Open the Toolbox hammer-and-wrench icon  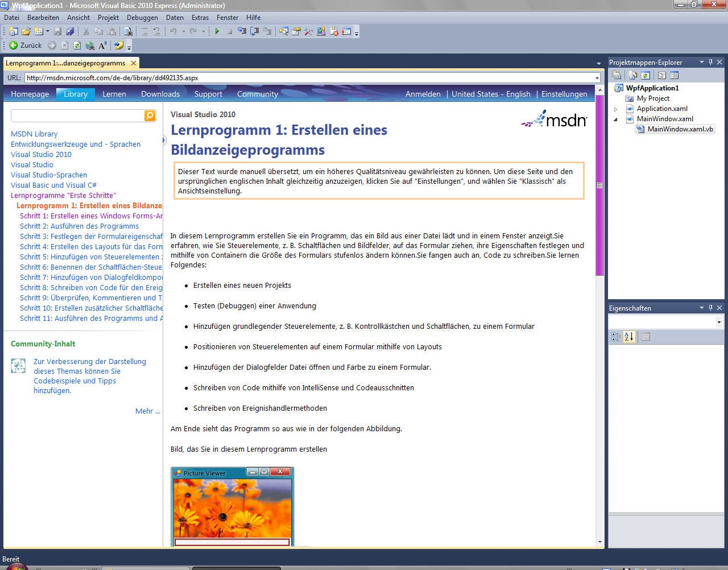coord(309,32)
